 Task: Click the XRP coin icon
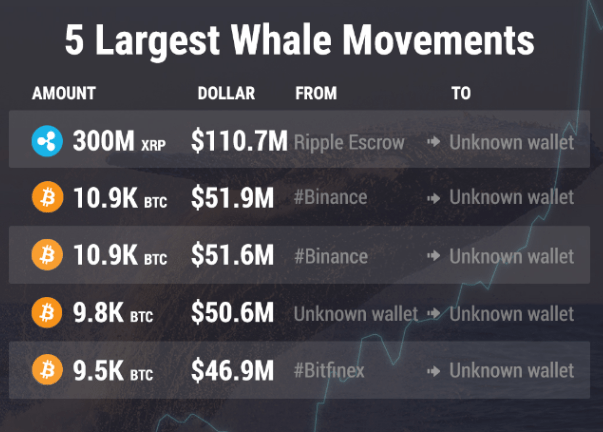click(47, 141)
